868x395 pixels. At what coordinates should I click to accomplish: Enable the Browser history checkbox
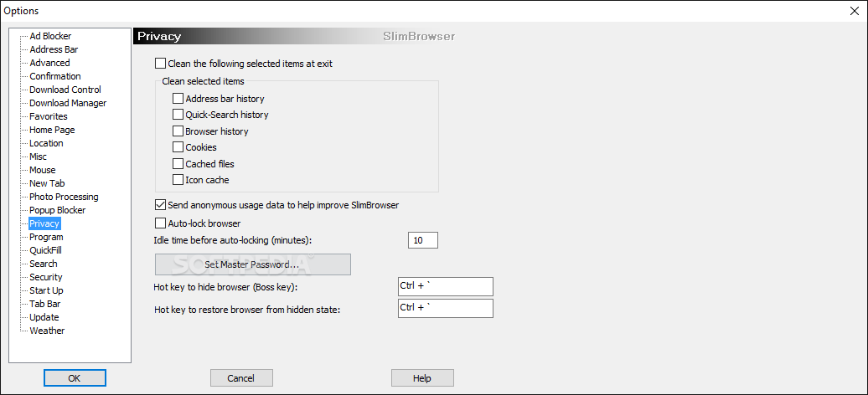(x=178, y=131)
